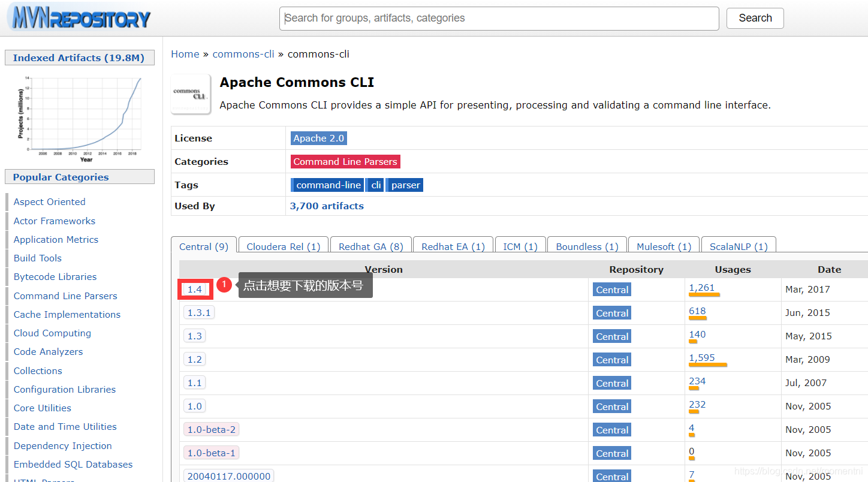Click the Apache 2.0 license badge
The height and width of the screenshot is (482, 868).
point(318,138)
